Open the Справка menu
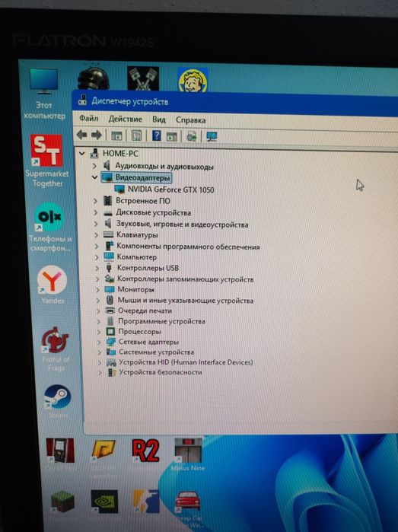Viewport: 398px width, 532px height. pyautogui.click(x=190, y=120)
